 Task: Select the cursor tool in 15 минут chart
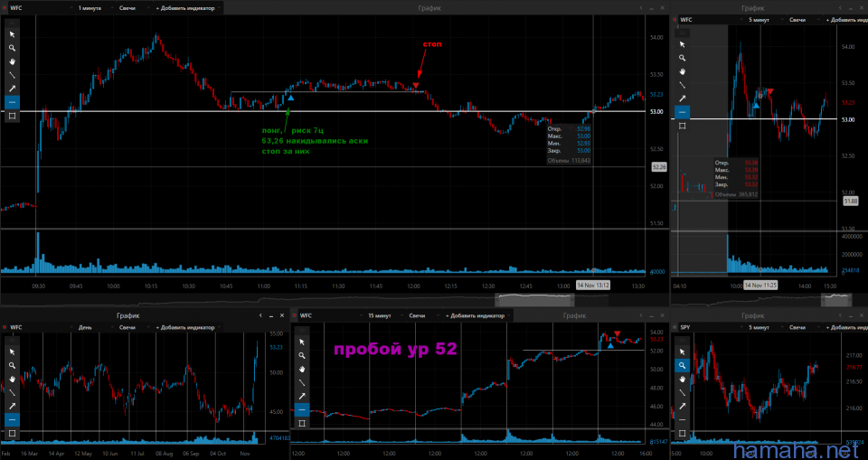click(302, 343)
